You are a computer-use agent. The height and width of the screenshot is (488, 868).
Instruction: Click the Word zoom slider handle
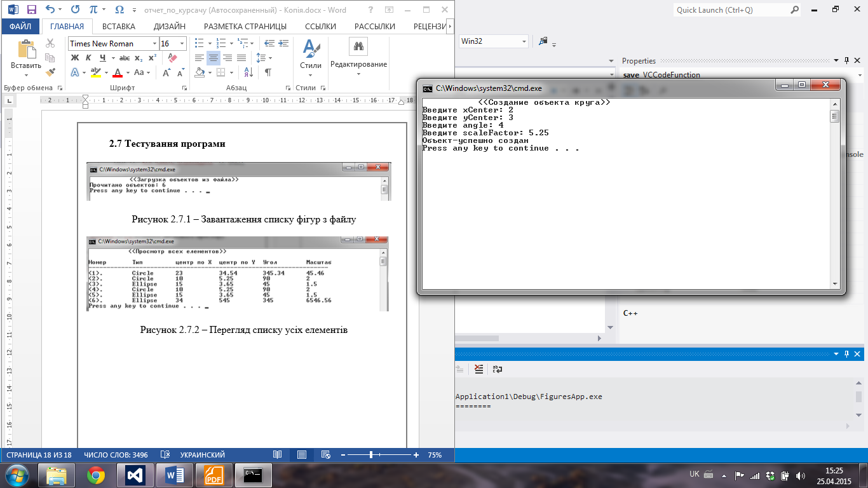371,455
